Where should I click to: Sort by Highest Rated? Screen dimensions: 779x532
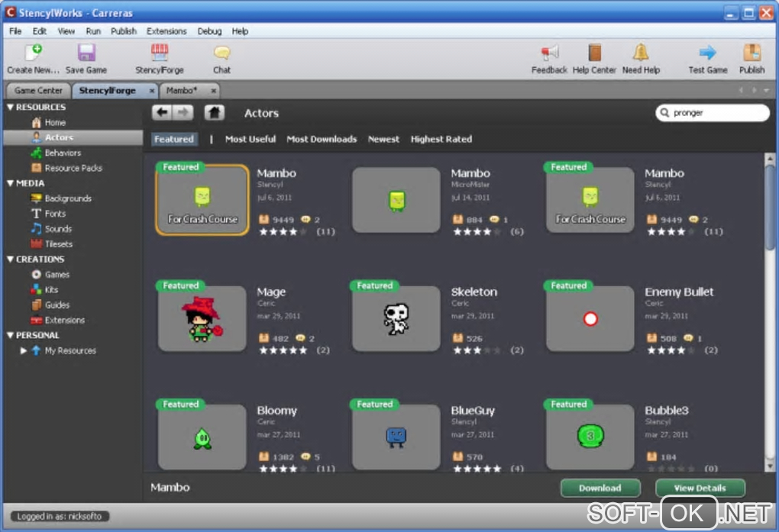[441, 139]
